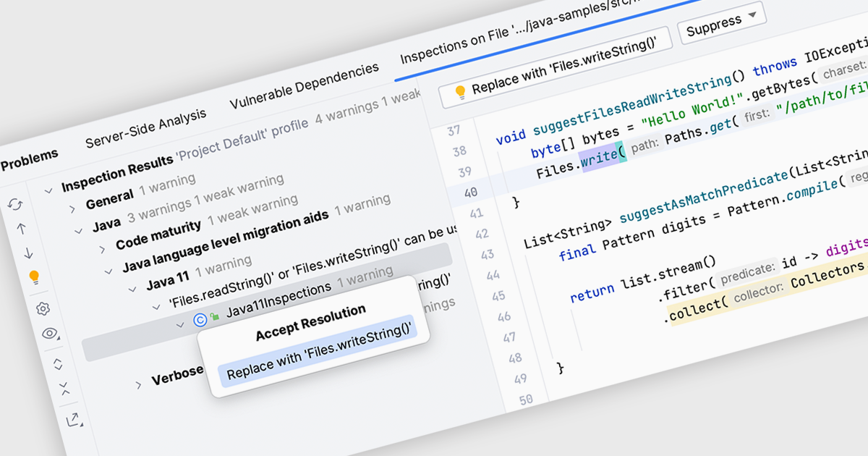Collapse the 'Files.readString()' inspection node
Screen dimensions: 868x456
point(156,307)
